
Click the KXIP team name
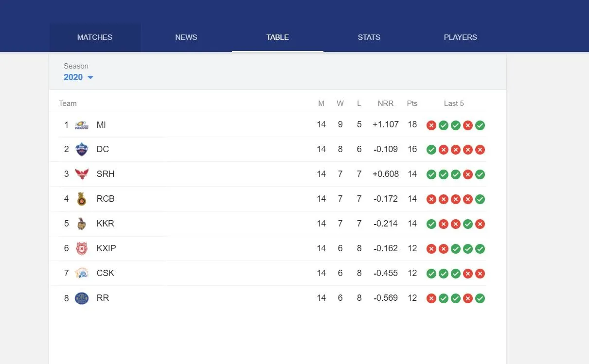pyautogui.click(x=107, y=248)
